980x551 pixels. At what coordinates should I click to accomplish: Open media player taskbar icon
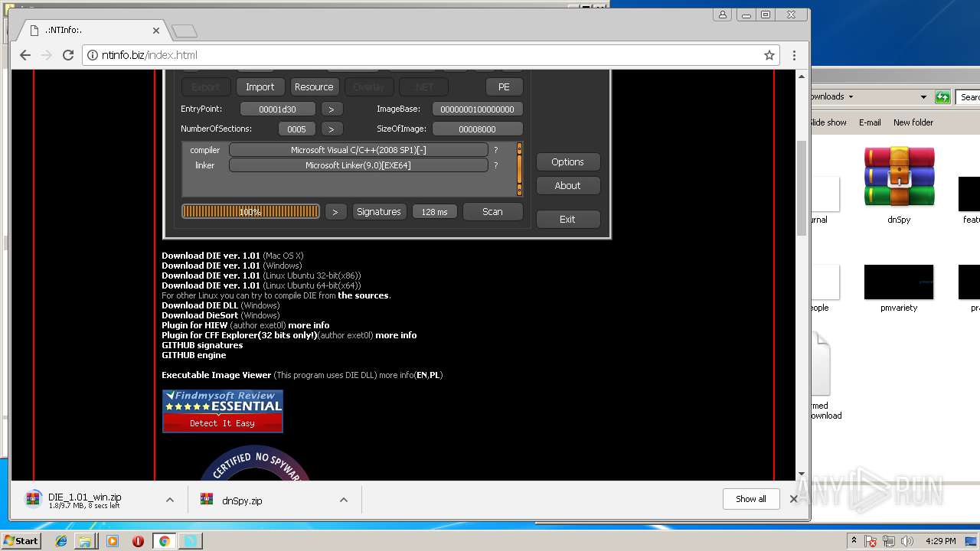113,541
